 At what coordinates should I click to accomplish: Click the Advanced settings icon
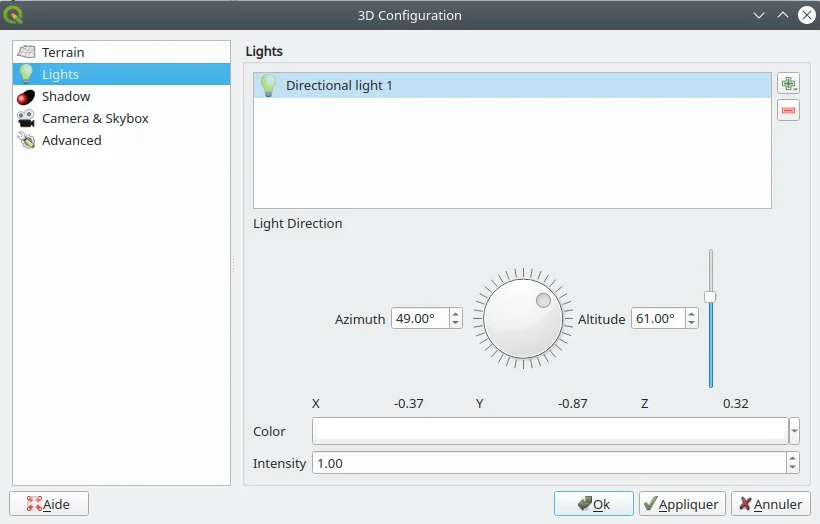pyautogui.click(x=26, y=141)
